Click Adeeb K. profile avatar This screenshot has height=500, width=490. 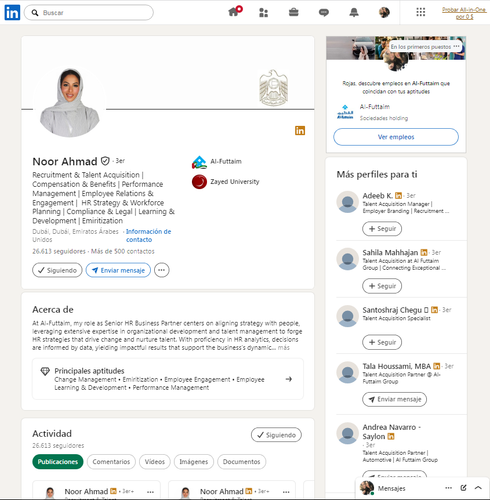coord(348,202)
